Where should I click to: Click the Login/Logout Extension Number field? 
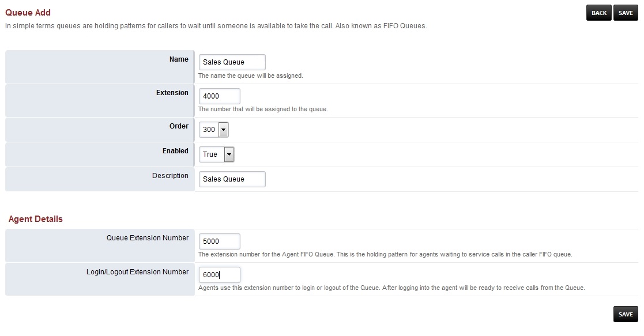click(219, 275)
